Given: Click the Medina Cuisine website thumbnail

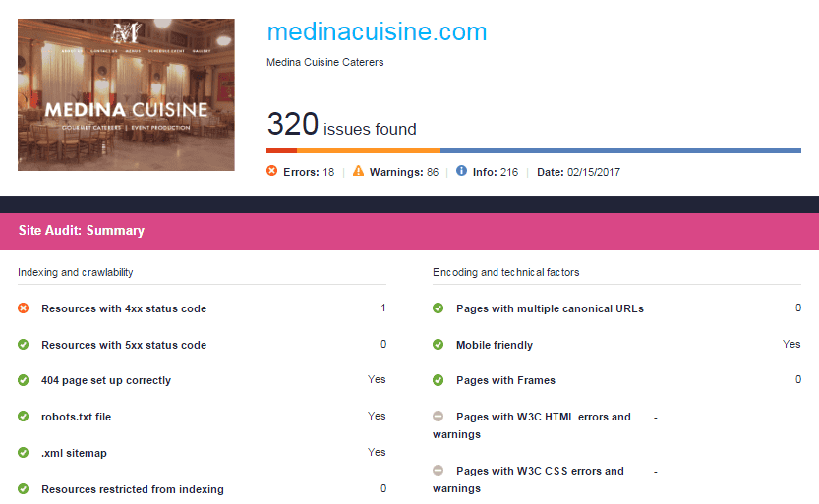Looking at the screenshot, I should pos(126,94).
